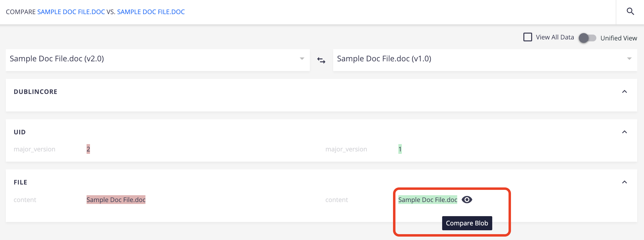Click the View All Data label
The width and height of the screenshot is (644, 240).
(x=555, y=37)
